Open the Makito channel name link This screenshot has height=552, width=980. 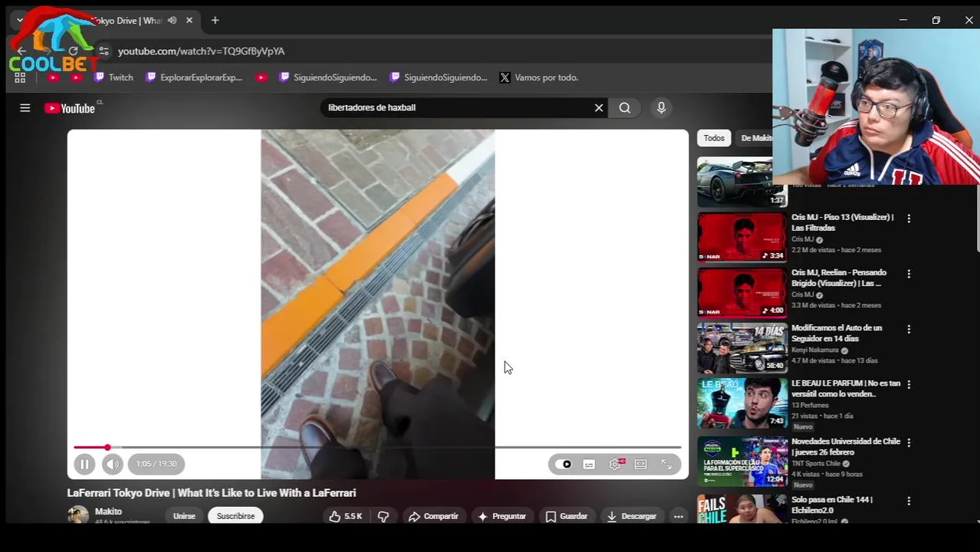pos(108,511)
